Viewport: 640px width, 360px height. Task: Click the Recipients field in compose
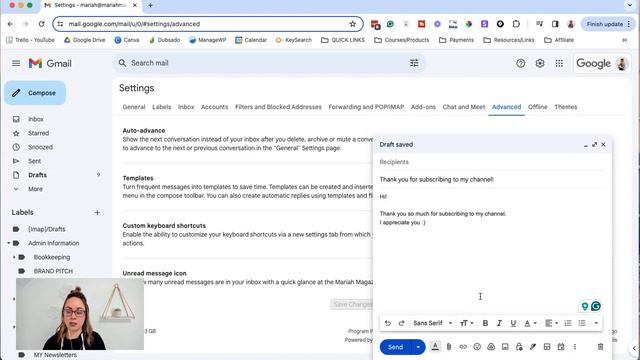click(492, 162)
